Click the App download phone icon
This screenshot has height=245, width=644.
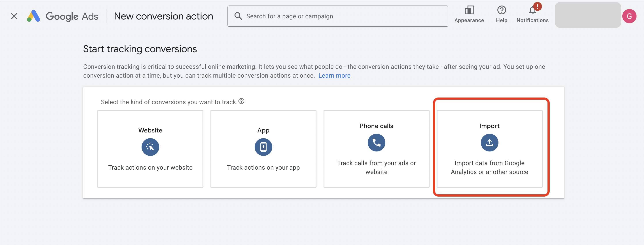(x=263, y=147)
